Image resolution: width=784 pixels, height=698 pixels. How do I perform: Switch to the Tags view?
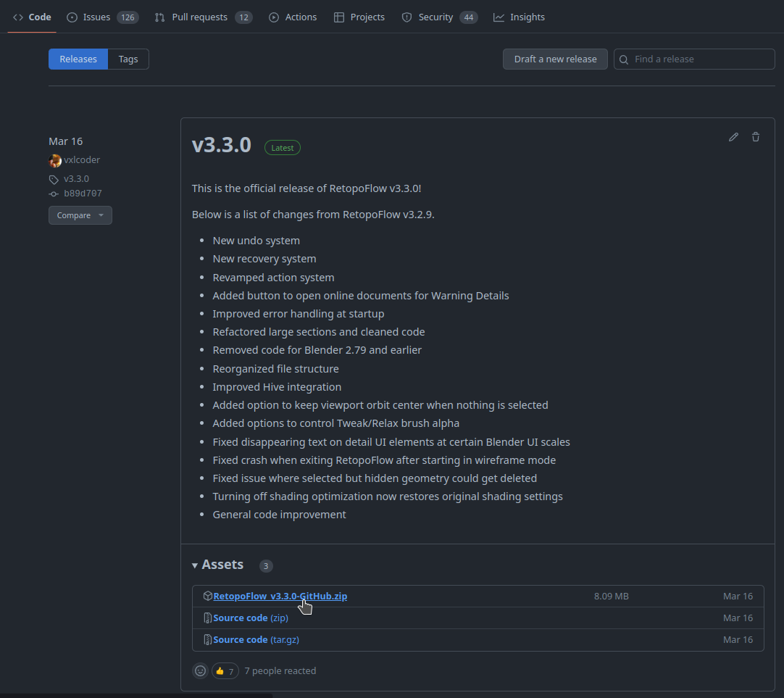[x=128, y=59]
